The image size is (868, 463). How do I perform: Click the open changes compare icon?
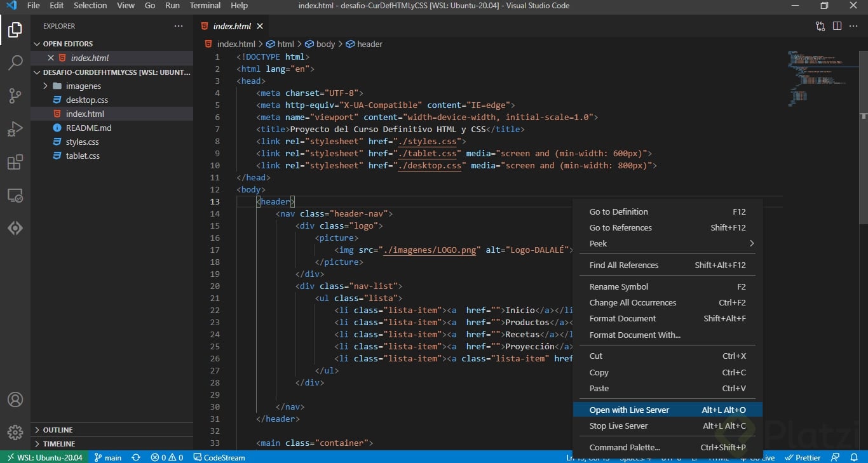pos(820,26)
